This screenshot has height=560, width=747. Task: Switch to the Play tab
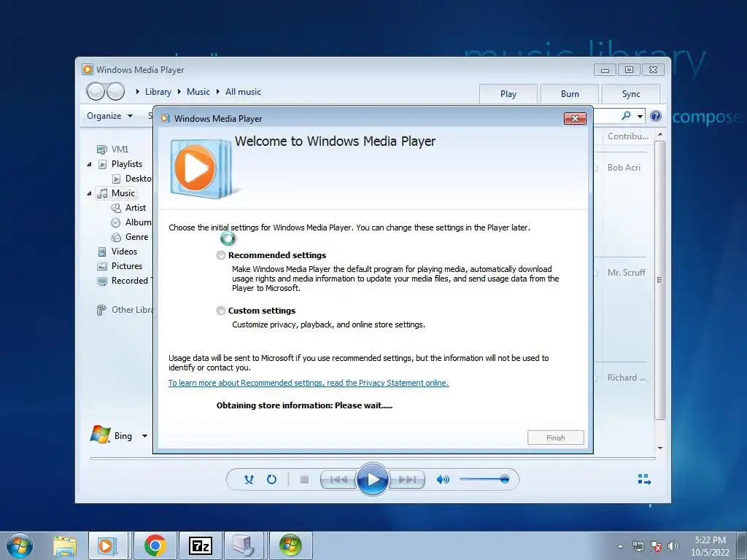click(x=508, y=94)
